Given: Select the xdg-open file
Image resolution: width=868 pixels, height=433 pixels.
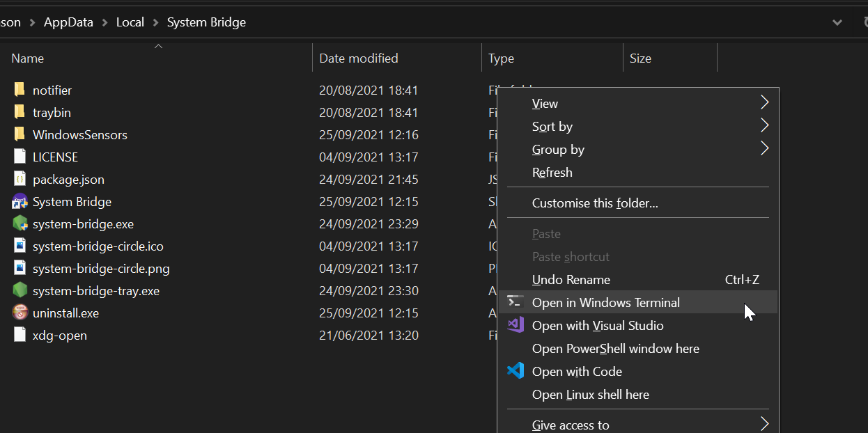Looking at the screenshot, I should click(60, 335).
